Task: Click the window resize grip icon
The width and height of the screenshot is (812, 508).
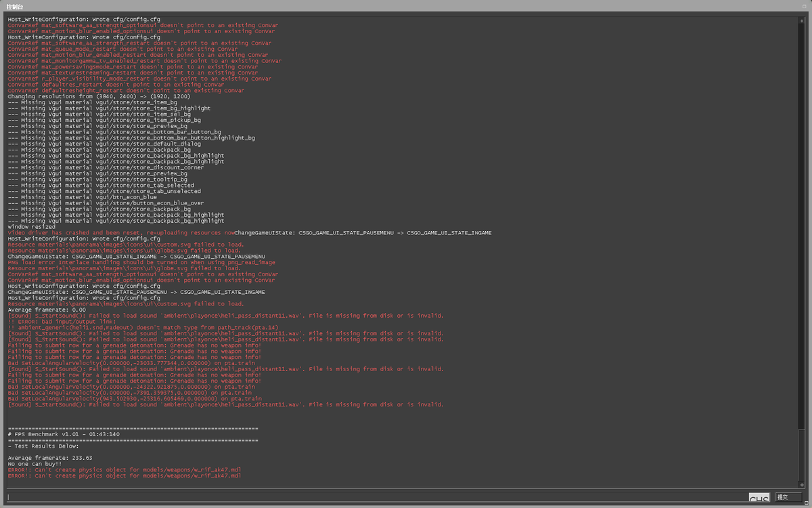Action: click(x=807, y=503)
